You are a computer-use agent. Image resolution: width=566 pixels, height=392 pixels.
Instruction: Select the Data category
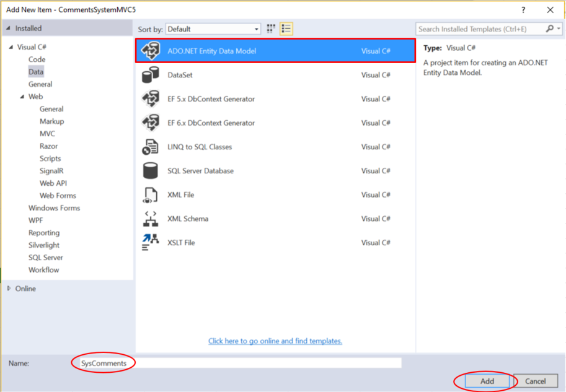(x=36, y=72)
